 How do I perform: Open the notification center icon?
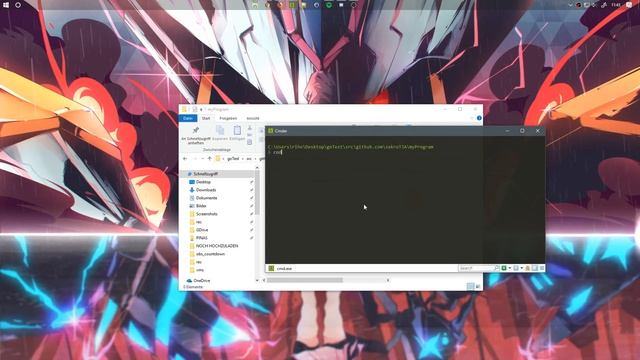[x=629, y=5]
